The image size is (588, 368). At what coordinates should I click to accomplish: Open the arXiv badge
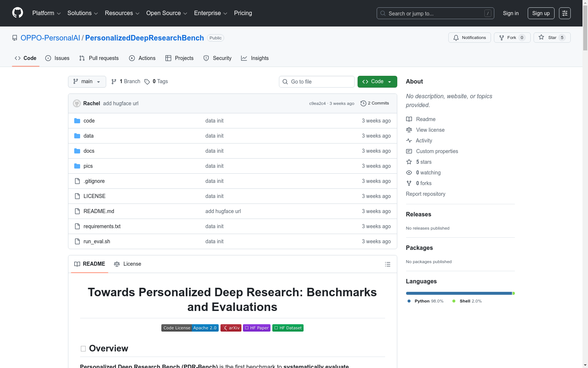pyautogui.click(x=231, y=328)
